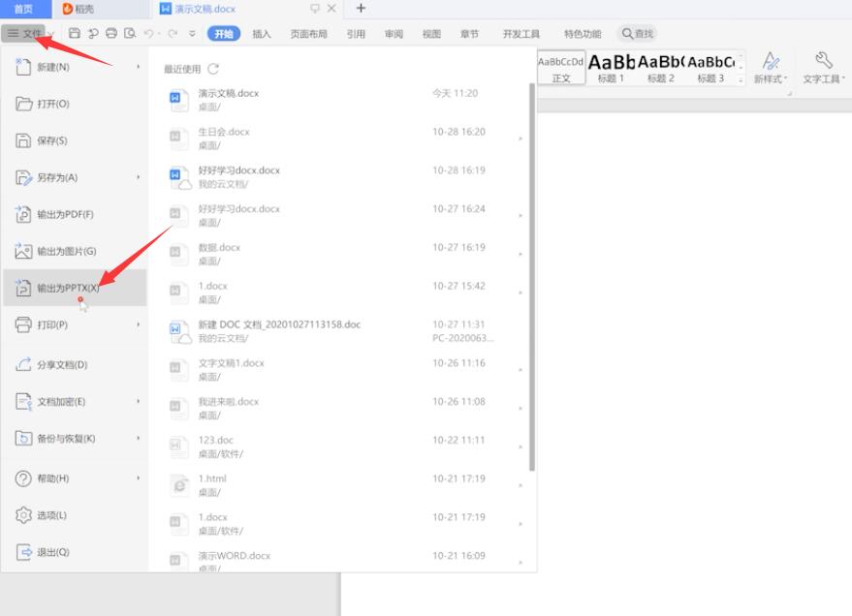Select 保存(S) in the file menu
The height and width of the screenshot is (616, 852).
tap(75, 140)
